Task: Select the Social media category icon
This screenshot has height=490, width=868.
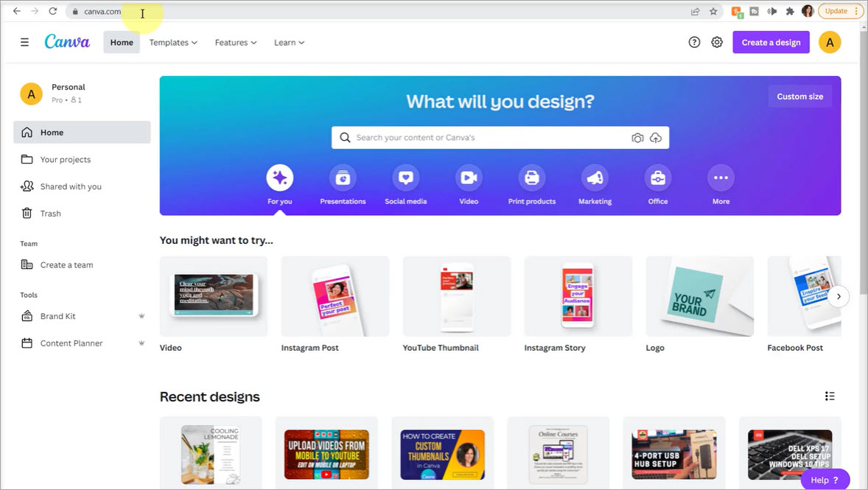Action: click(405, 178)
